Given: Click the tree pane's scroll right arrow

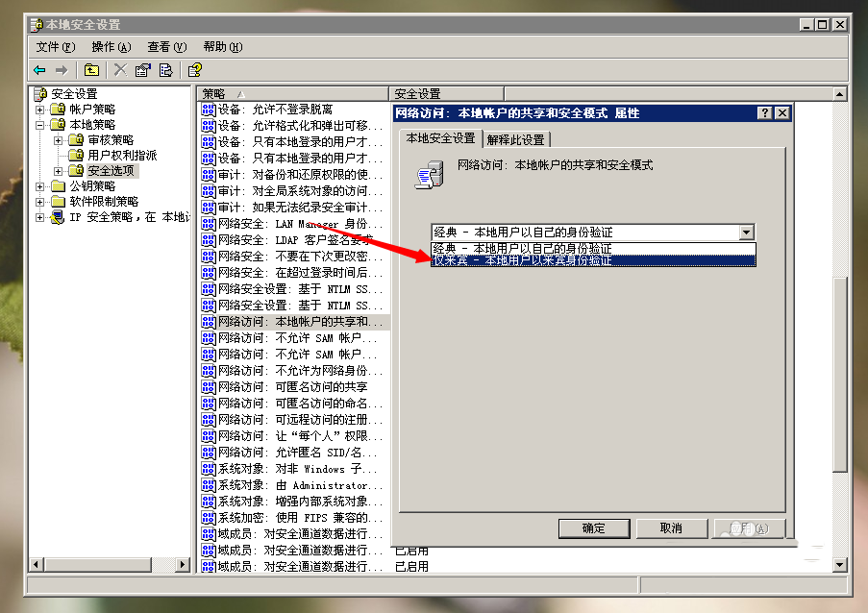Looking at the screenshot, I should (x=182, y=564).
